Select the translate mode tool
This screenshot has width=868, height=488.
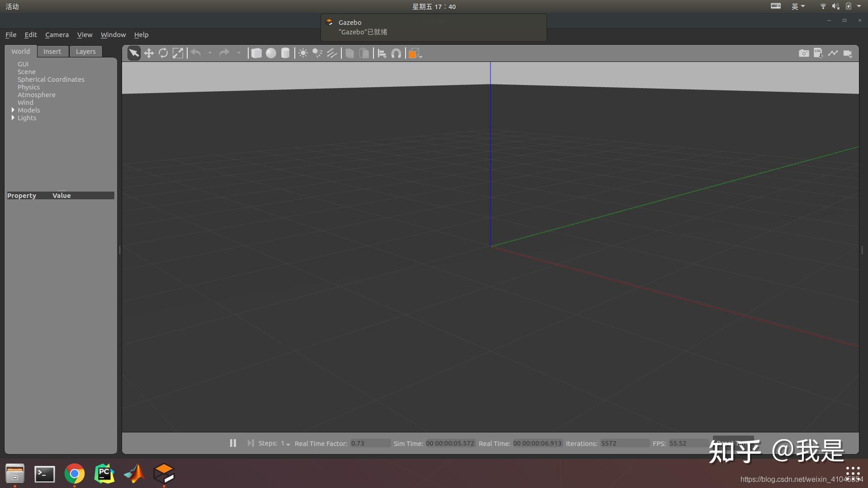click(149, 53)
